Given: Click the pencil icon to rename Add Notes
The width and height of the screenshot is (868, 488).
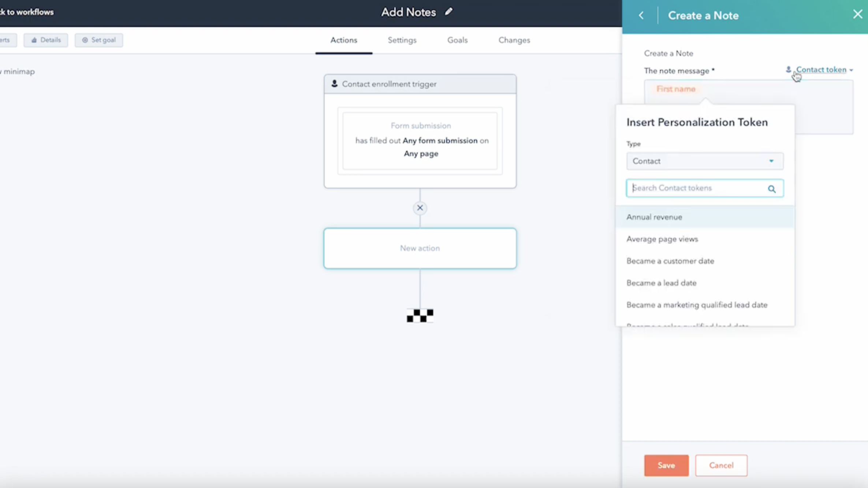Looking at the screenshot, I should (x=449, y=11).
